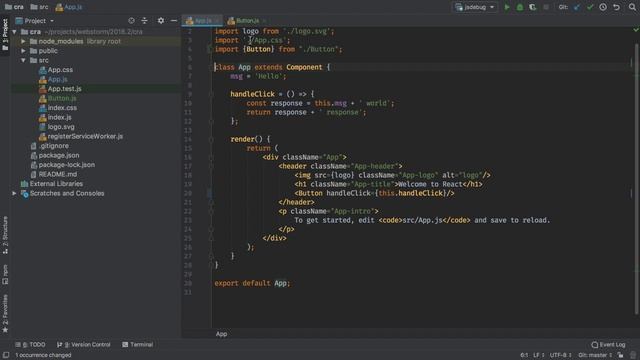Click the line:column indicator 6:1
This screenshot has width=640, height=360.
tap(524, 355)
